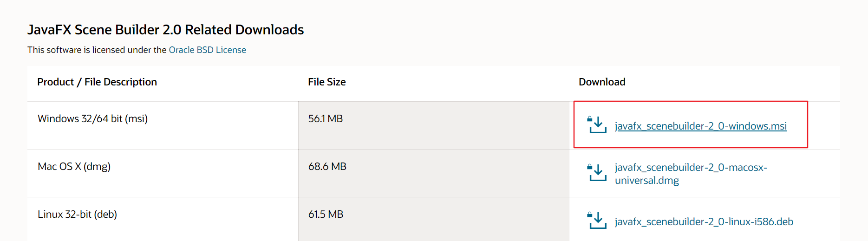
Task: Click the Download column header
Action: pyautogui.click(x=602, y=82)
